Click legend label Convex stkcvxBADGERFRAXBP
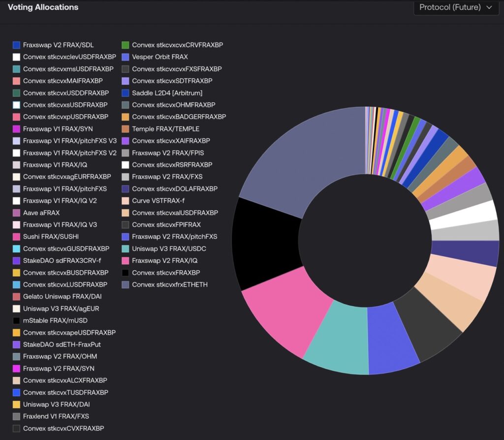Image resolution: width=504 pixels, height=440 pixels. point(179,117)
